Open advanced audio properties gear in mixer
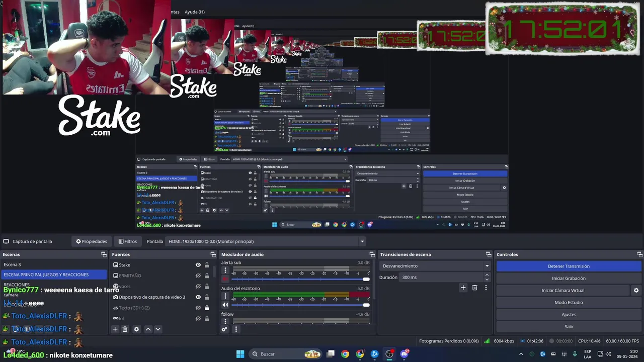 [x=225, y=329]
